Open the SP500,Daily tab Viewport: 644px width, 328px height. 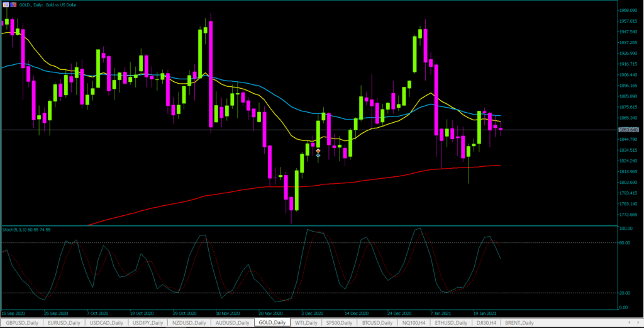(340, 322)
